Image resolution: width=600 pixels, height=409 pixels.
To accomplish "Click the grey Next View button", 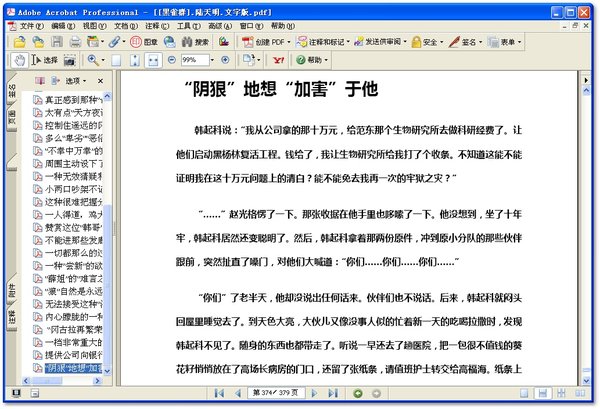I will (x=377, y=393).
